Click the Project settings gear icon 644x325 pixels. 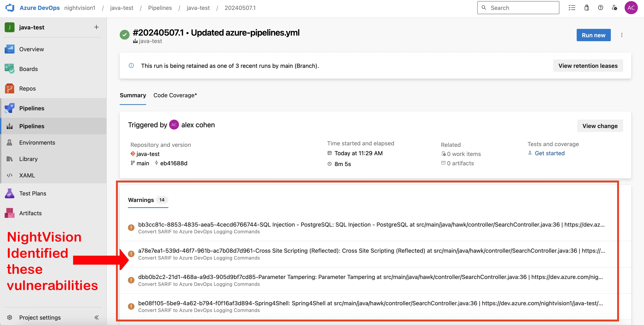(10, 318)
